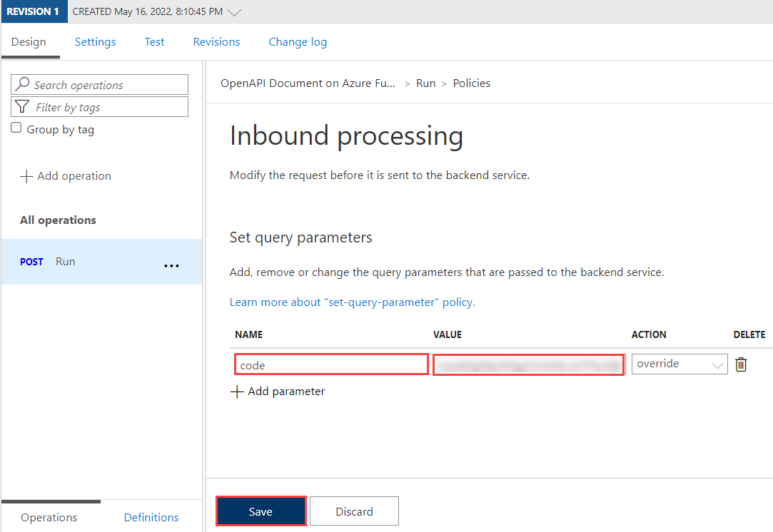Add a new operation
Screen dimensions: 773x532
(x=66, y=176)
